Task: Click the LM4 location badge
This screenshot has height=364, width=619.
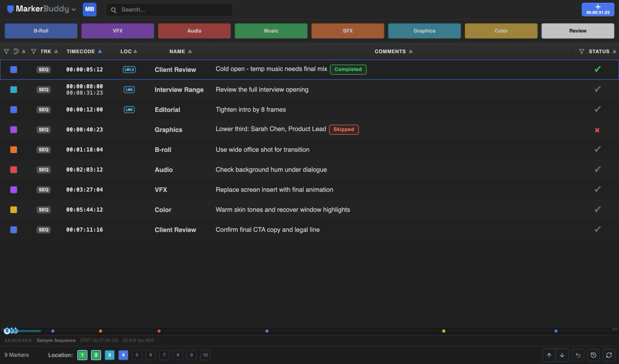Action: pos(129,110)
